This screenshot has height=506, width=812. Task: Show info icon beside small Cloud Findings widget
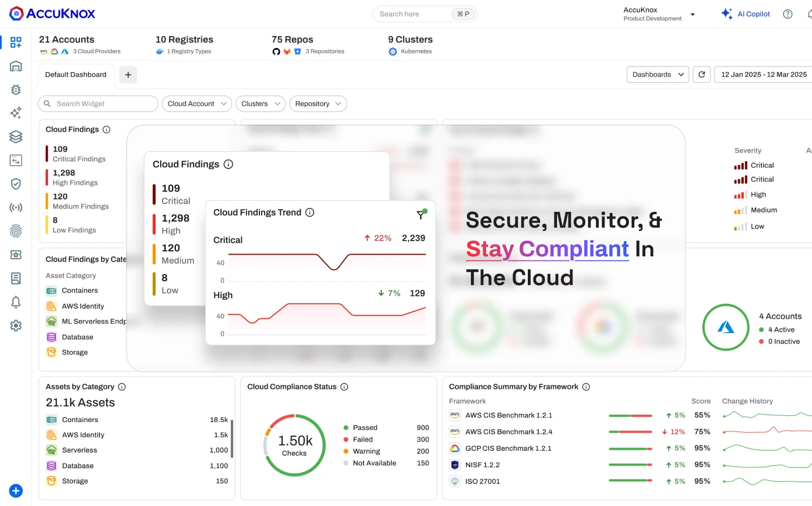click(x=107, y=130)
